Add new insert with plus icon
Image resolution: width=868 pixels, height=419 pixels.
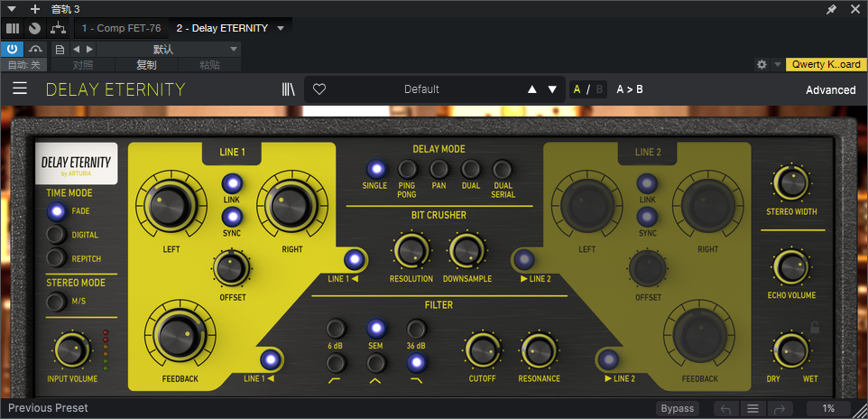coord(35,9)
